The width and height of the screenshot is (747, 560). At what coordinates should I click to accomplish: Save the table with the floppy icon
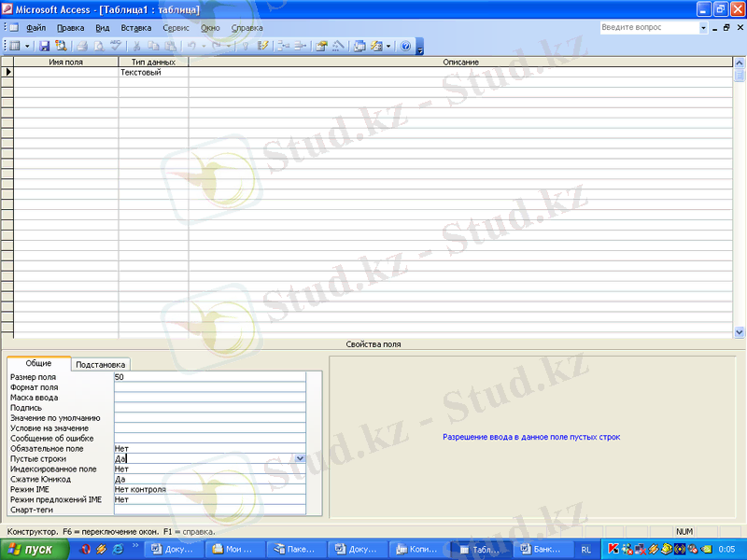click(x=44, y=46)
